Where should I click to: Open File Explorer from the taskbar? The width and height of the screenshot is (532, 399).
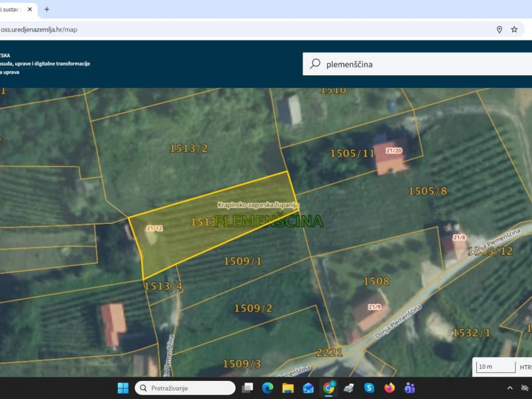click(288, 388)
